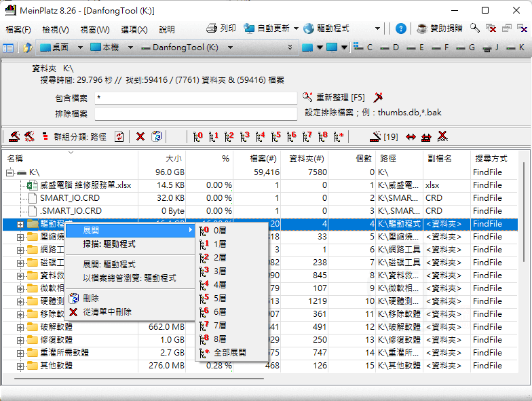Click the 包含檔案 input field

tap(195, 98)
